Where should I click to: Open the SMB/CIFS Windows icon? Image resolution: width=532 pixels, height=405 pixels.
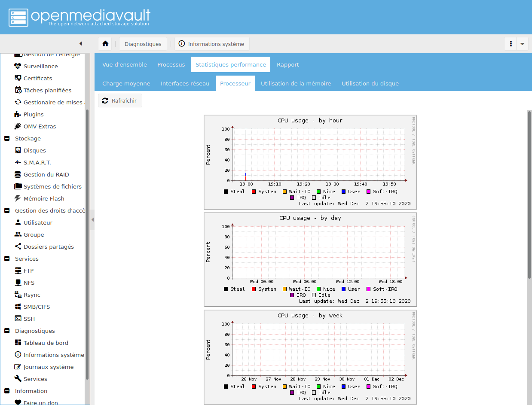[18, 307]
